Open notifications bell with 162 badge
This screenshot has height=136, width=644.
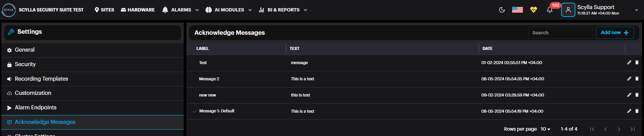point(550,10)
